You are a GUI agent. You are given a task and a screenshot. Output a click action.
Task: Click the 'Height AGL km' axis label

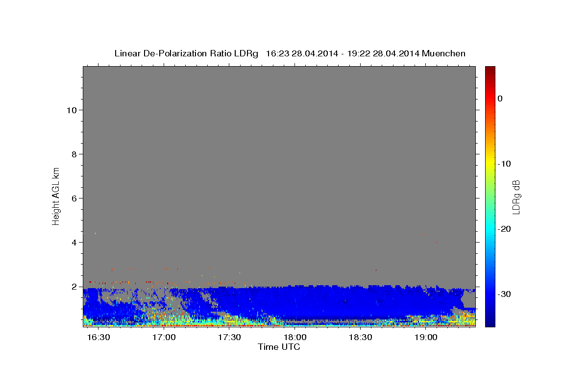point(56,196)
